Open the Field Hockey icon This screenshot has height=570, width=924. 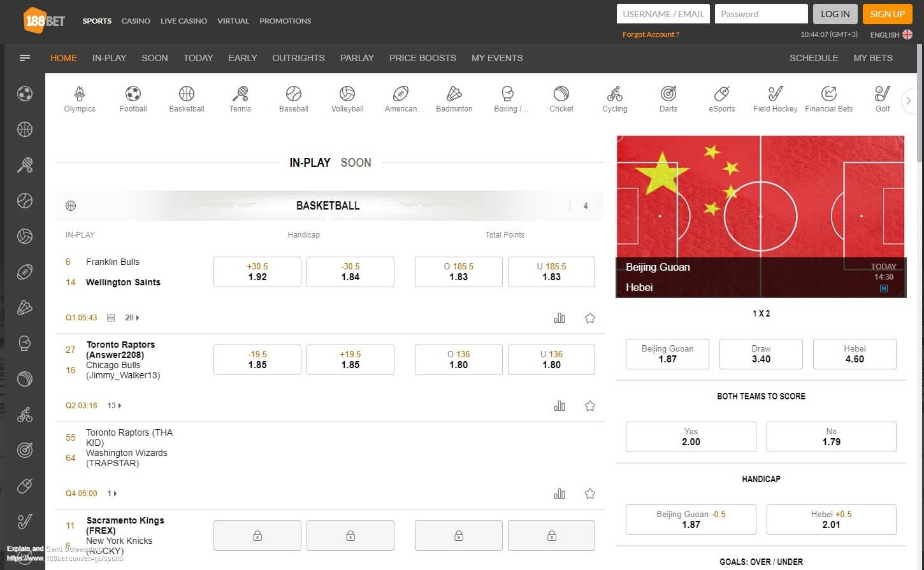[x=776, y=99]
